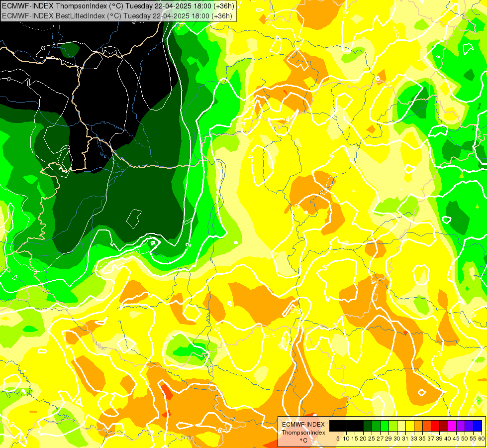Click the legend tick label '20'
Viewport: 487px width, 448px height.
point(363,439)
